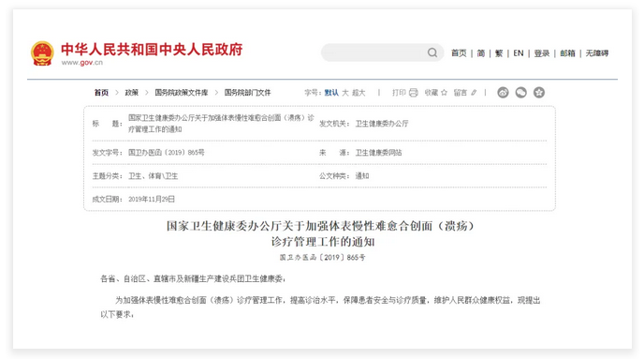Screen dimensions: 644x359
Task: Click the 发文机关 value 卫生健康委办公厅
Action: [382, 124]
